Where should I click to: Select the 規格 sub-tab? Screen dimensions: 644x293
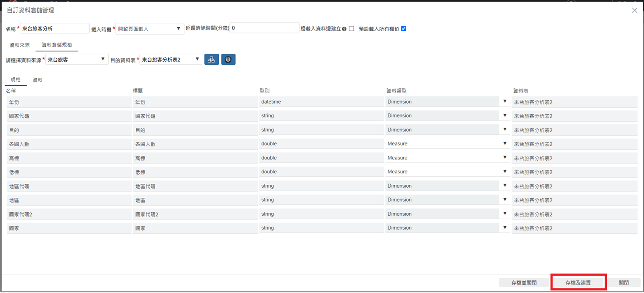pos(16,80)
